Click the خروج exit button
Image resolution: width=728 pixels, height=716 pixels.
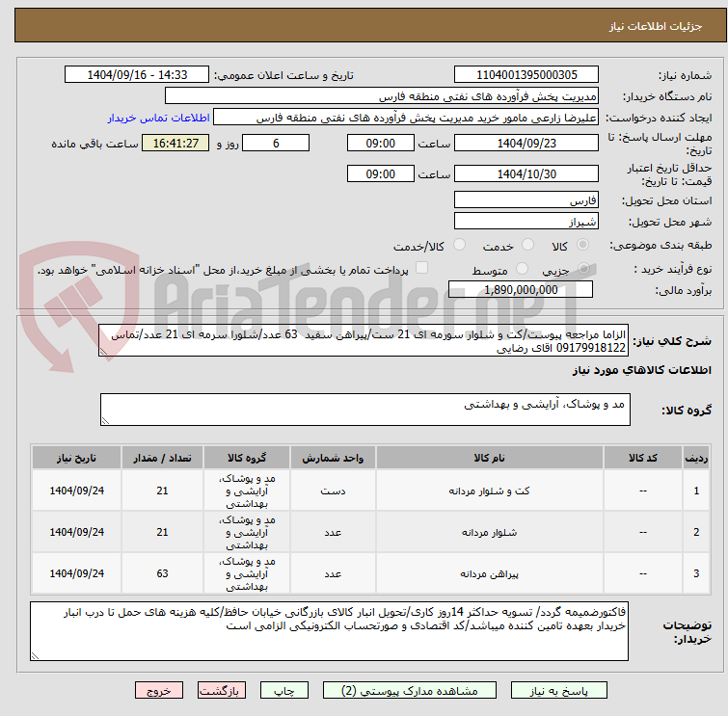click(x=159, y=691)
